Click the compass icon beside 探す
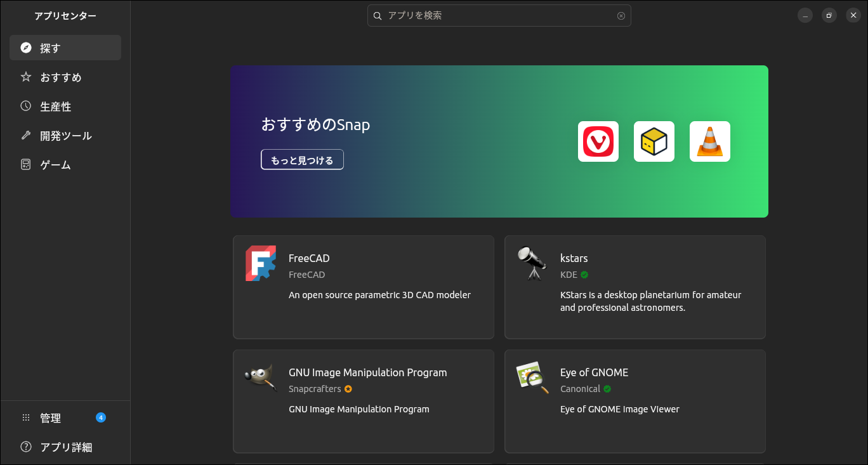 tap(26, 48)
